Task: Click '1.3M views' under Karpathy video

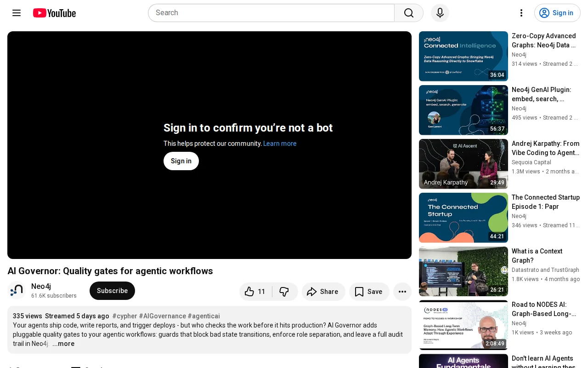Action: 526,171
